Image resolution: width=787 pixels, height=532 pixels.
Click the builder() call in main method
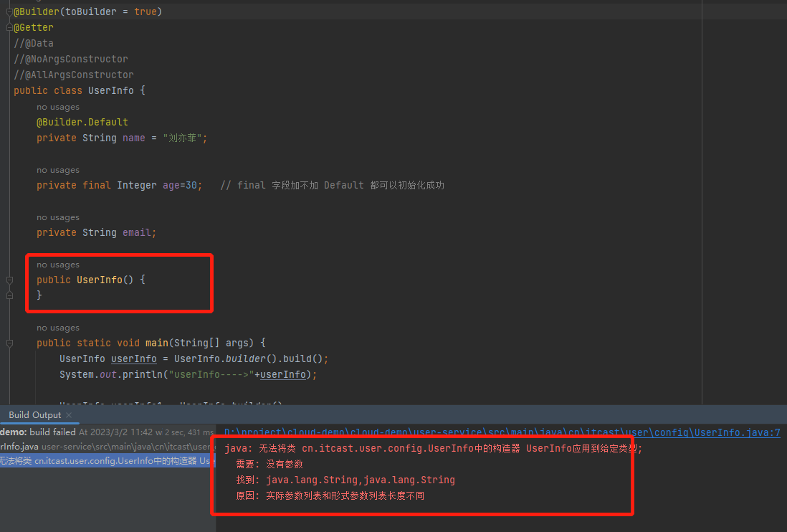click(246, 358)
